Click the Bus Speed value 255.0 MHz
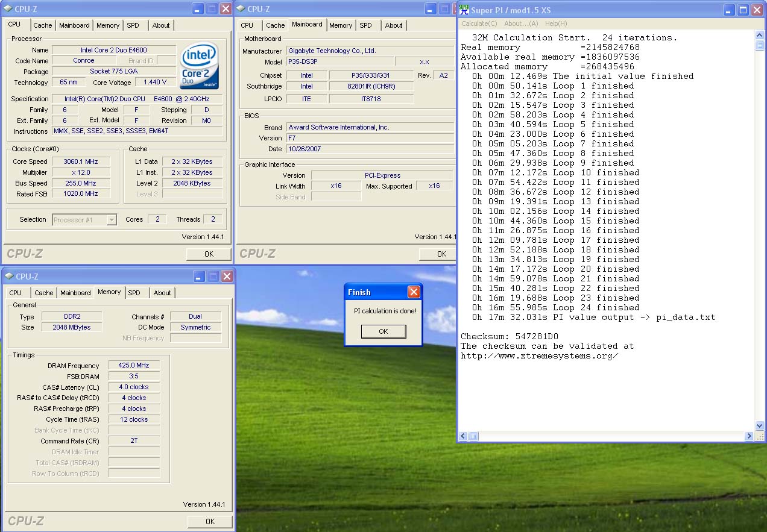The image size is (767, 532). [x=80, y=183]
